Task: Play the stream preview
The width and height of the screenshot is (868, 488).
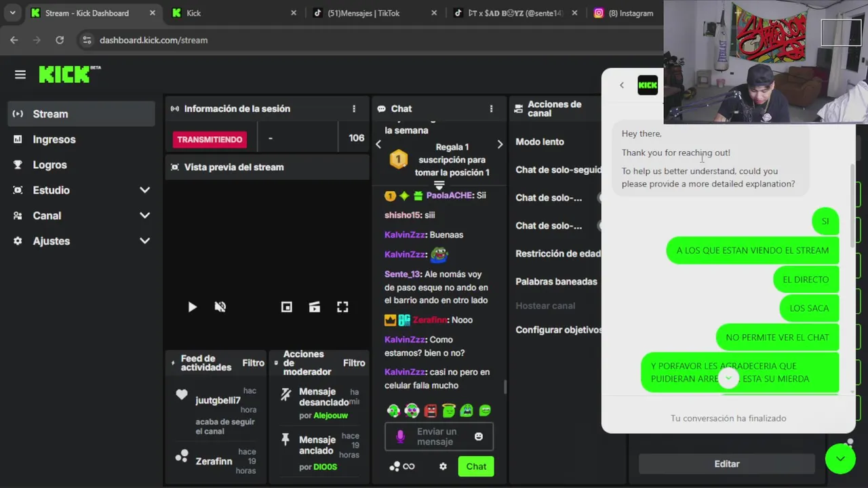Action: coord(192,307)
